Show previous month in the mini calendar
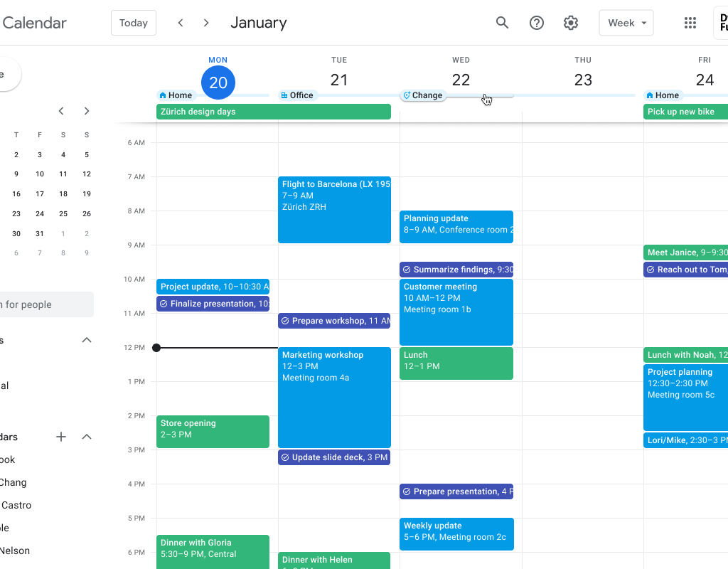Screen dimensions: 728x569 pos(61,111)
